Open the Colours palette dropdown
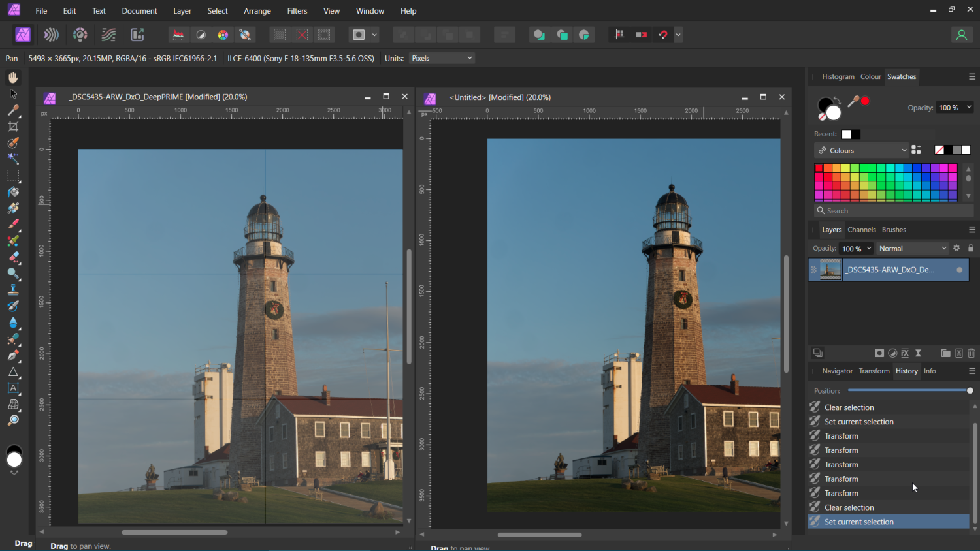The height and width of the screenshot is (551, 980). [x=862, y=150]
